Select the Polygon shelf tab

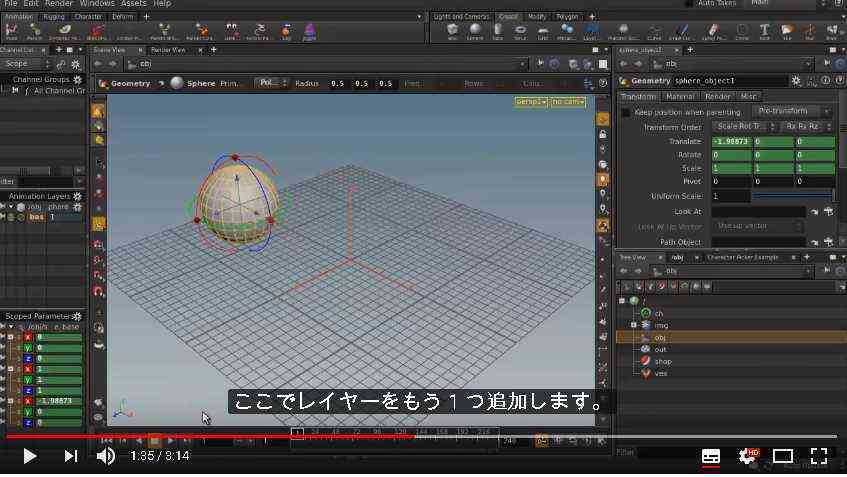click(567, 17)
